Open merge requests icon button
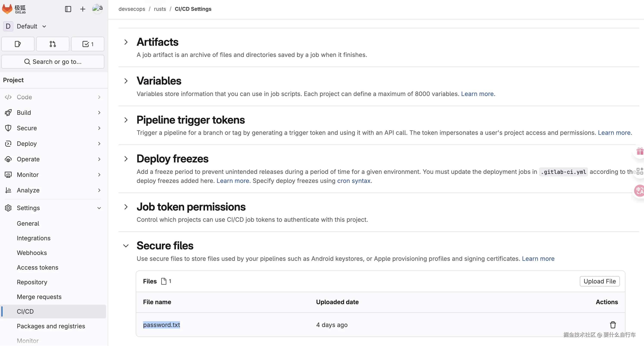The height and width of the screenshot is (346, 644). [x=53, y=44]
